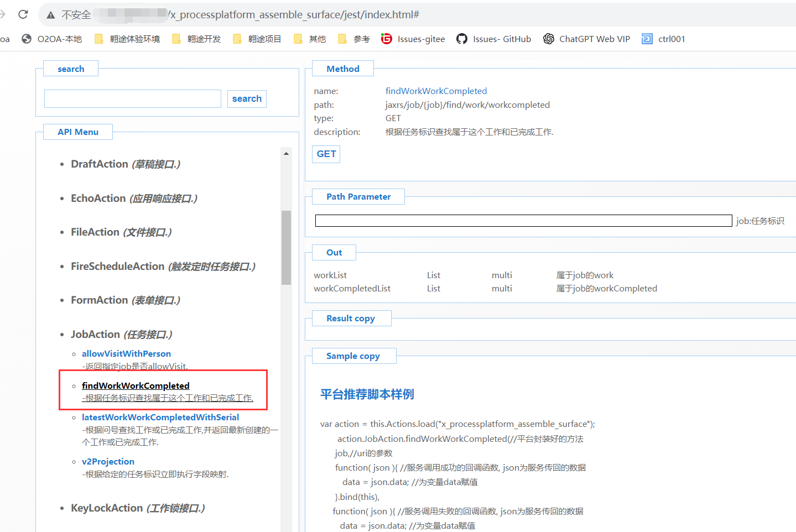Click the type value GET text

(393, 118)
